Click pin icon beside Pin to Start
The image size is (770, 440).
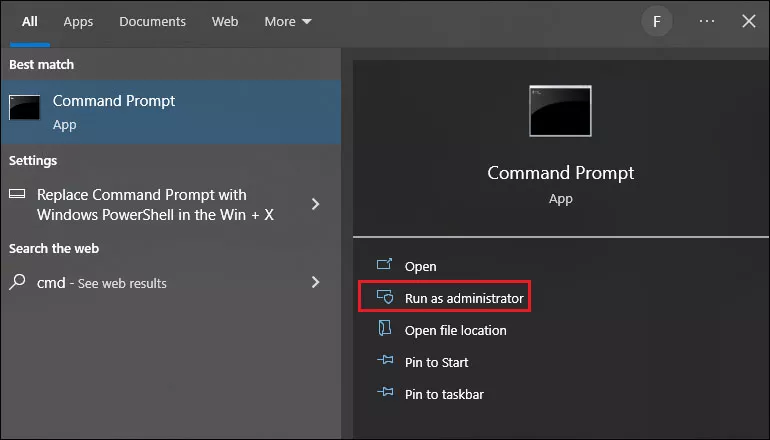pos(385,360)
